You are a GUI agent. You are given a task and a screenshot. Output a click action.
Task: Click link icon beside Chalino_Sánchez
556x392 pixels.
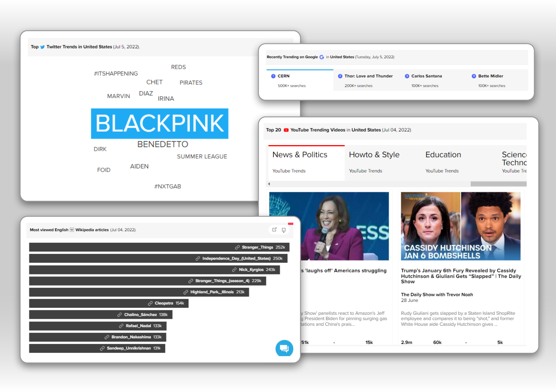[x=119, y=314]
